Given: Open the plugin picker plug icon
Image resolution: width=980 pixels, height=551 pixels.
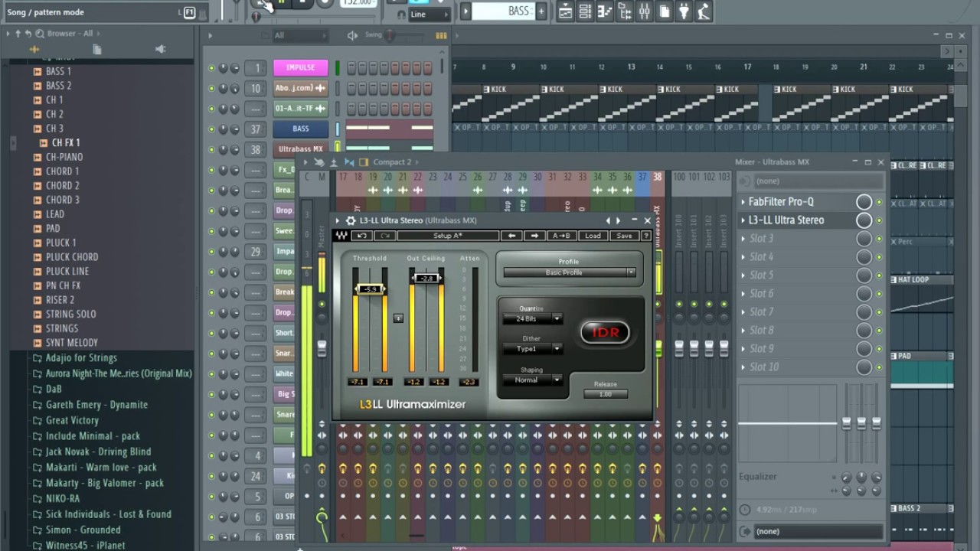Looking at the screenshot, I should (684, 11).
